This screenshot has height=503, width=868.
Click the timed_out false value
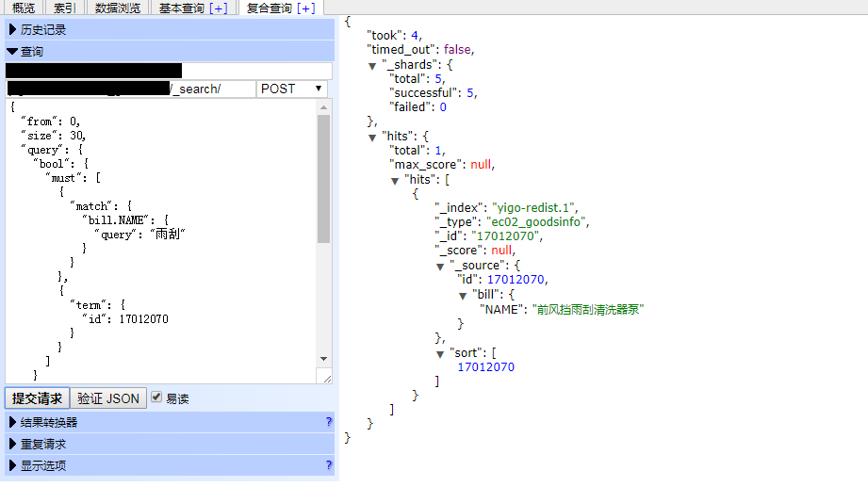457,50
